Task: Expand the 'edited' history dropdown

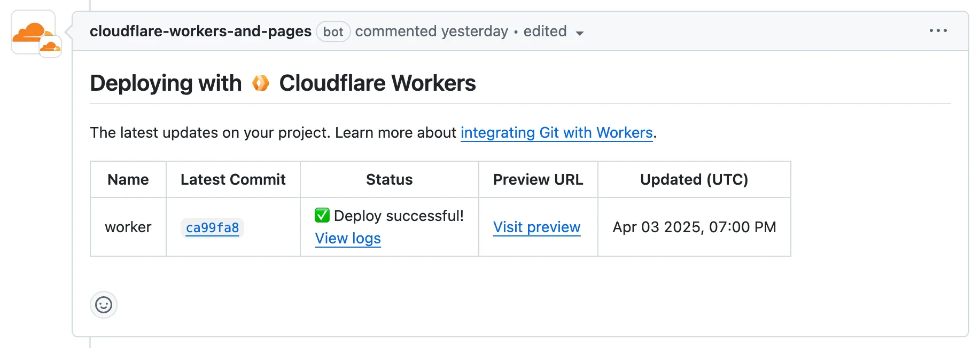Action: tap(553, 32)
